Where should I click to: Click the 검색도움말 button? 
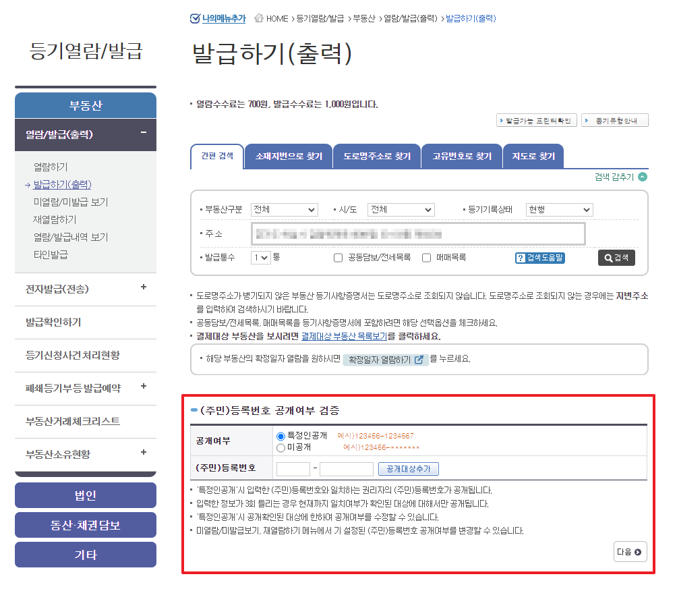coord(540,258)
